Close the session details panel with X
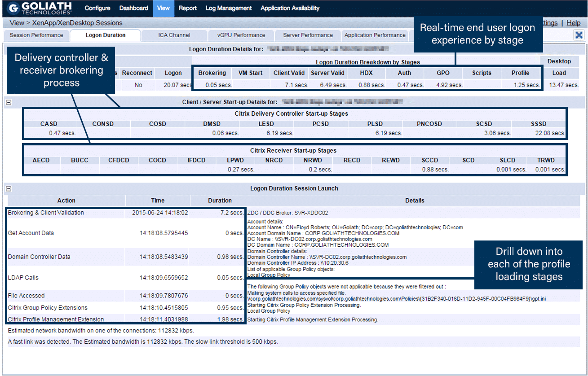The height and width of the screenshot is (376, 588). [579, 35]
